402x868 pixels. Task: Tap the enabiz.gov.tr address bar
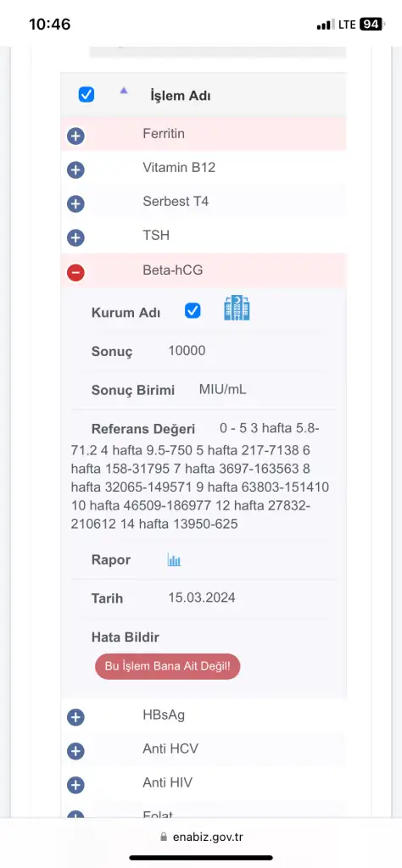pyautogui.click(x=201, y=837)
